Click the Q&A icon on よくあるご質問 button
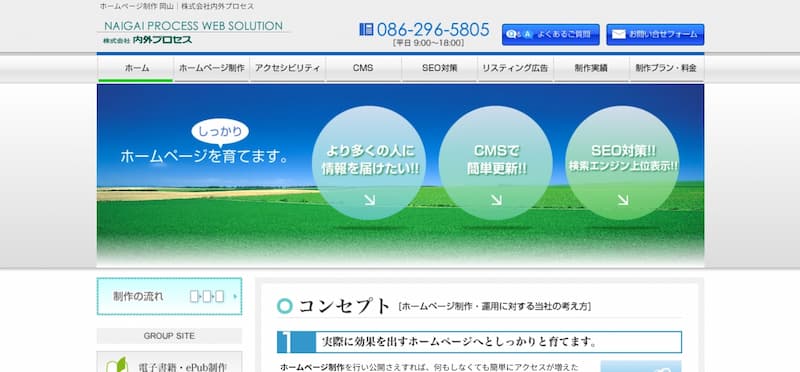Screen dimensions: 800x372 518,34
